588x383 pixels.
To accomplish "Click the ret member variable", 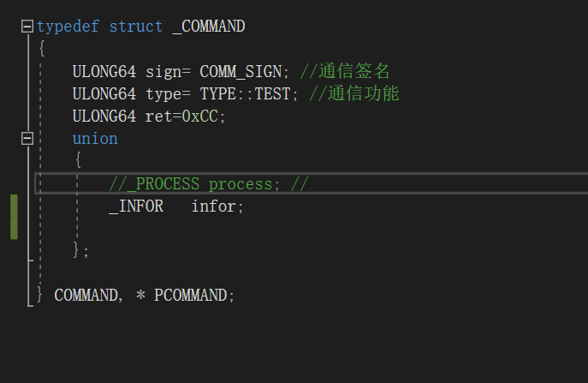I will point(158,116).
